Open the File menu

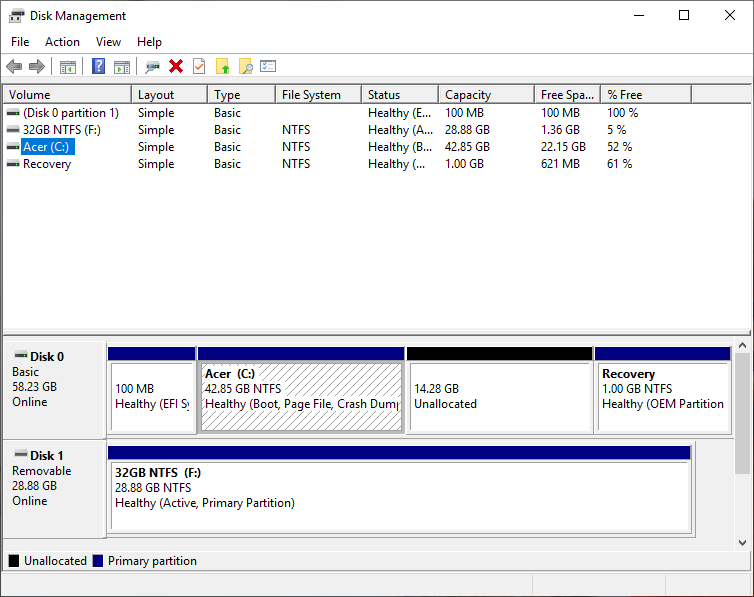click(x=20, y=42)
